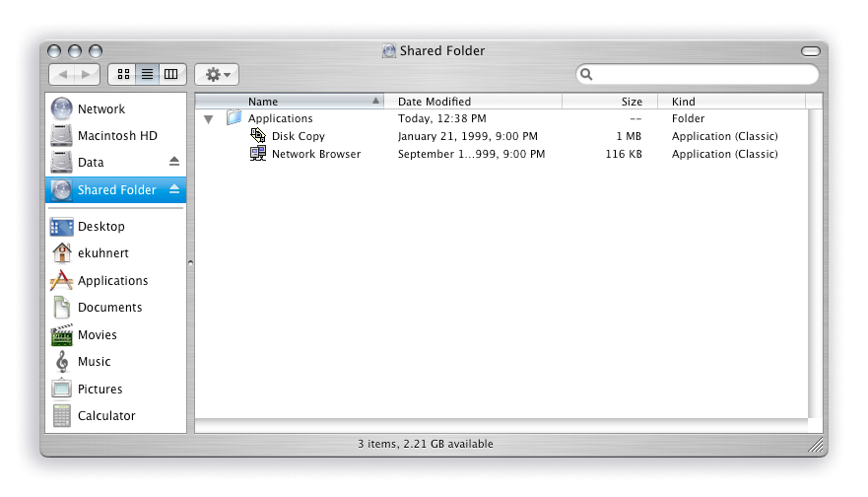
Task: Click the Network globe icon in sidebar
Action: [x=61, y=108]
